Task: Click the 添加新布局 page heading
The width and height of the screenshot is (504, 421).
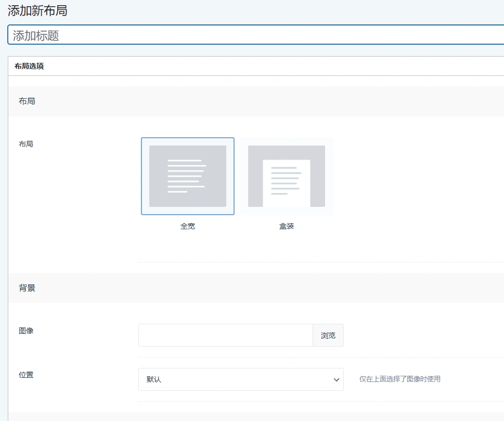Action: pyautogui.click(x=36, y=10)
